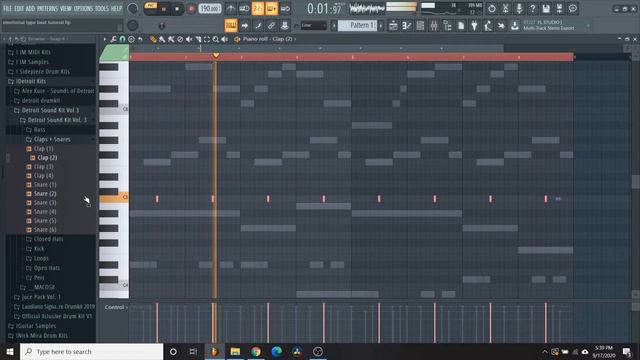This screenshot has width=640, height=360.
Task: Open the ADD menu
Action: (x=30, y=8)
